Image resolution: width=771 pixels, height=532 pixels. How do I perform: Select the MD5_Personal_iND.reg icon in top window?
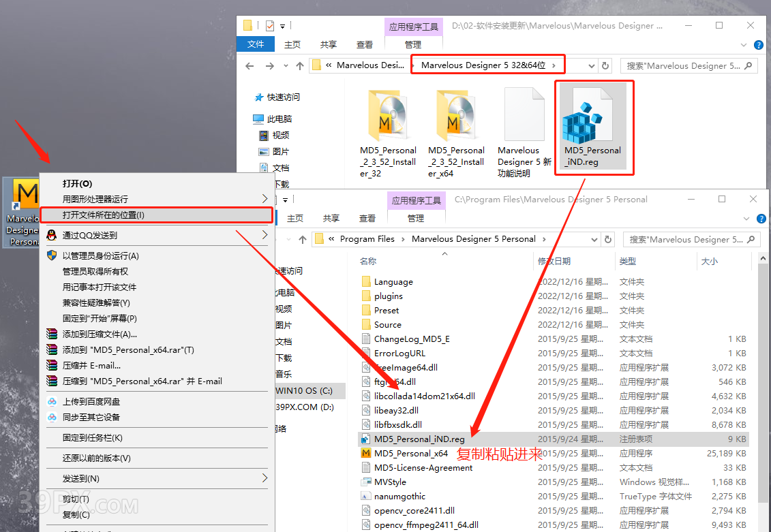(x=588, y=116)
